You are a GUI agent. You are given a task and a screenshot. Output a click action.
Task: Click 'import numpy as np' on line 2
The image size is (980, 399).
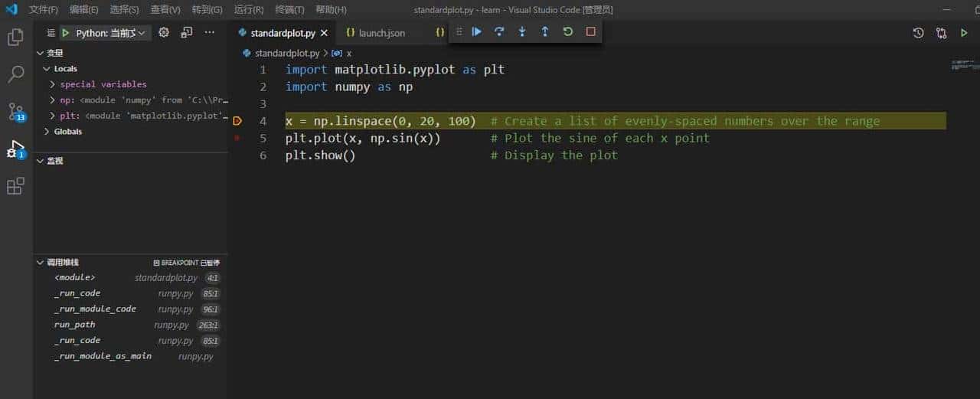[x=349, y=87]
